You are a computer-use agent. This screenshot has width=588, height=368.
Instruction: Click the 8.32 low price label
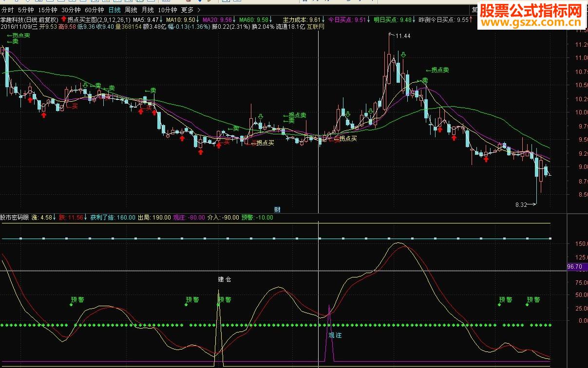click(521, 205)
